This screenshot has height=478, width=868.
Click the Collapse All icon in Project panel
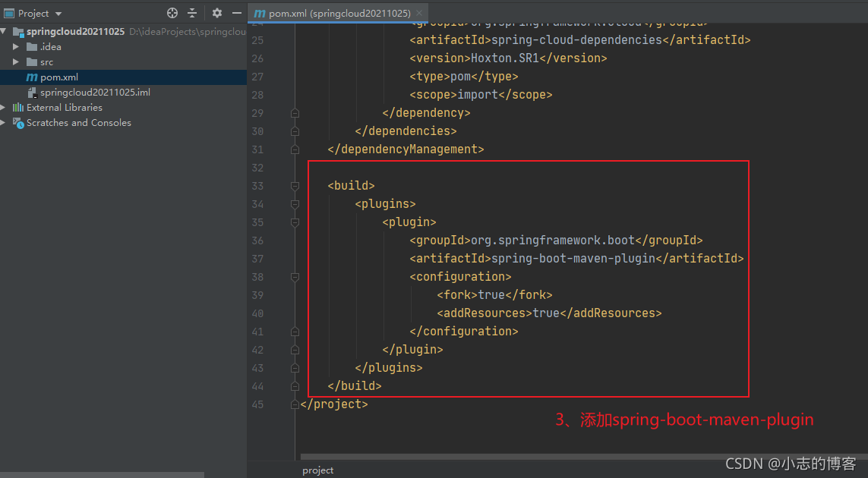(192, 13)
